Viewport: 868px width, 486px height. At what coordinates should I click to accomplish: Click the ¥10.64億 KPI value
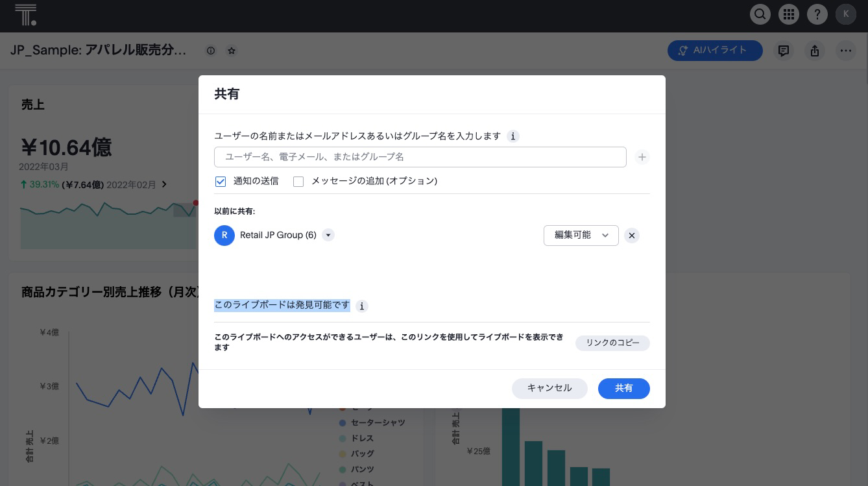(x=66, y=148)
